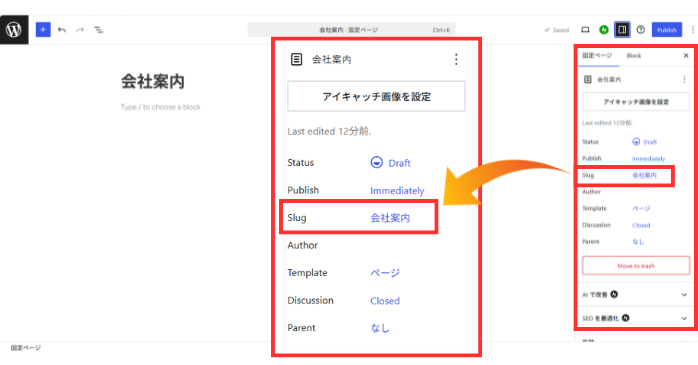
Task: Click the 会社案内 slug value in enlarged panel
Action: (390, 218)
